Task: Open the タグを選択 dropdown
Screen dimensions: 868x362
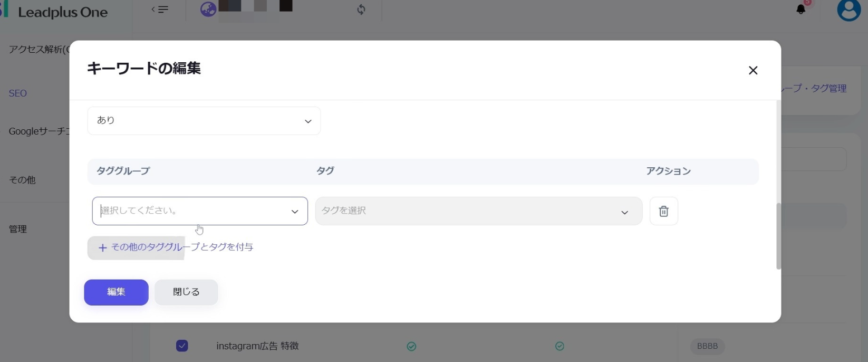Action: [478, 211]
